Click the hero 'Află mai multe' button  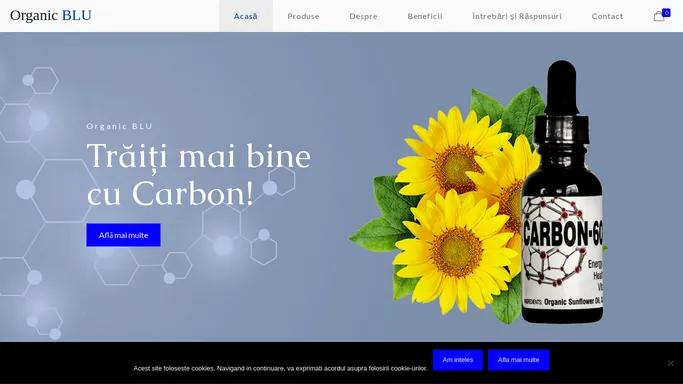coord(123,235)
